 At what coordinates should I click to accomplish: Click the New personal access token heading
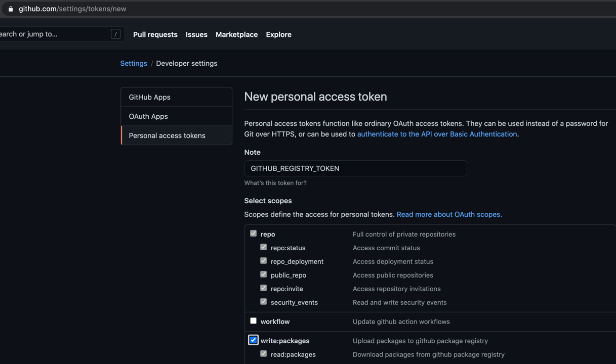(x=315, y=97)
